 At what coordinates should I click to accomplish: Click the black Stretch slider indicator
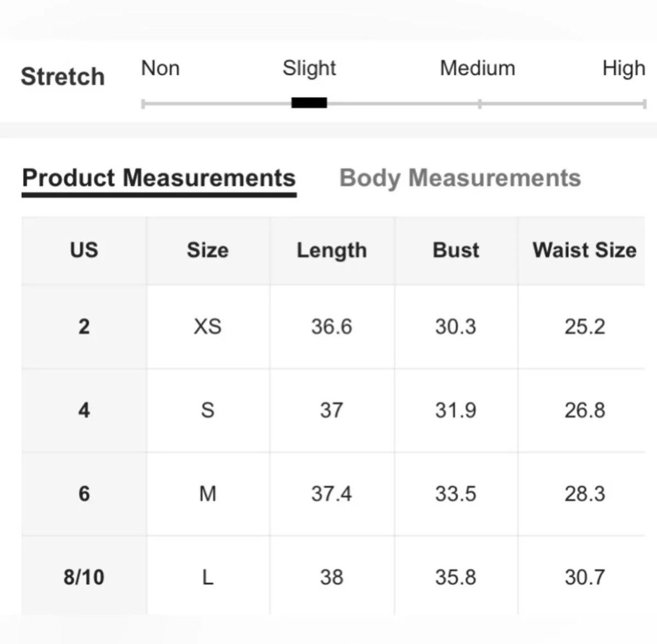(309, 103)
